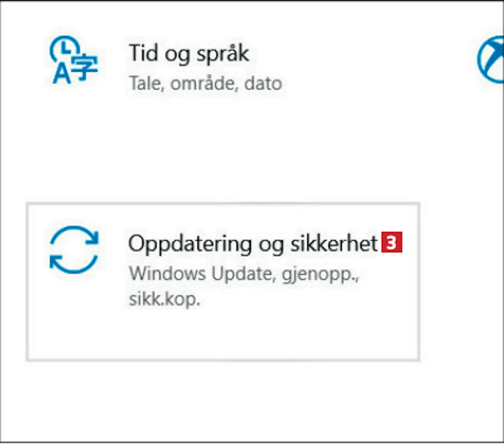Click the word sikkerhet beside the badge
The height and width of the screenshot is (444, 504).
click(x=334, y=243)
